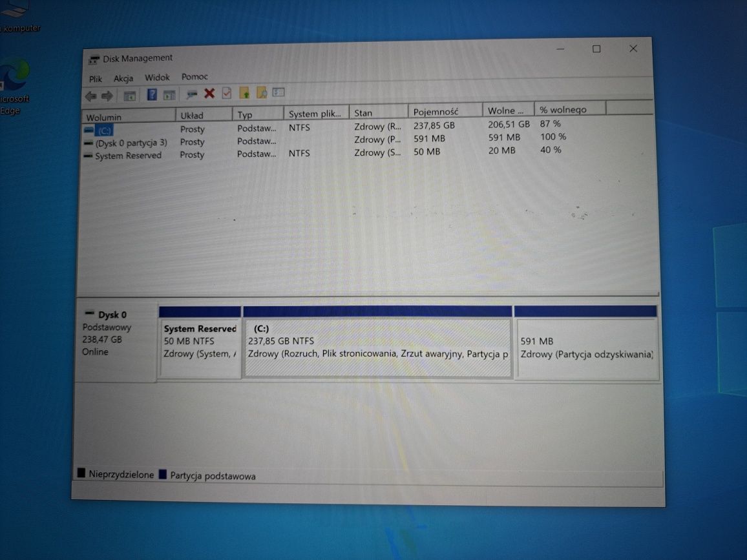747x560 pixels.
Task: Open the Widok menu
Action: tap(157, 77)
